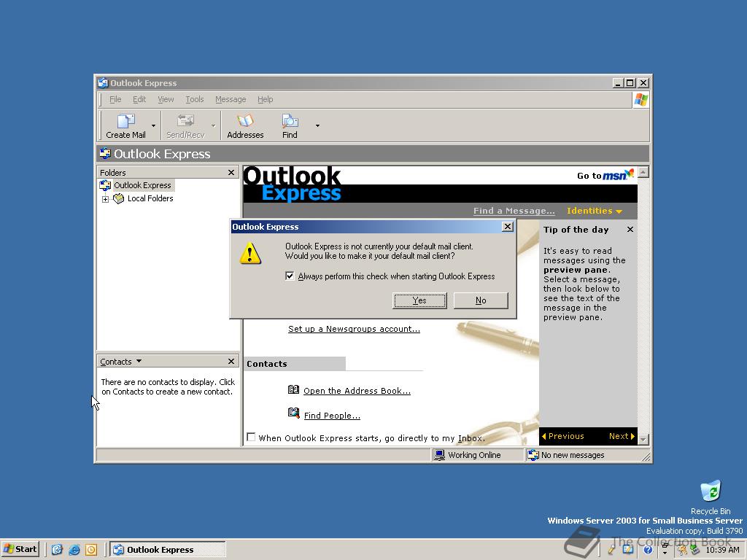Click the Outlook Express title bar icon

tap(103, 83)
